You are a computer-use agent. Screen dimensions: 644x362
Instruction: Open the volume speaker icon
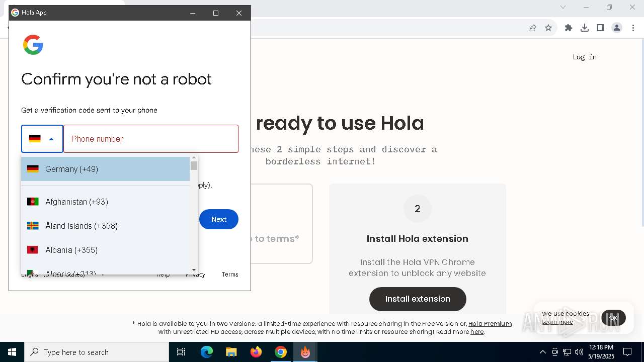pyautogui.click(x=579, y=352)
